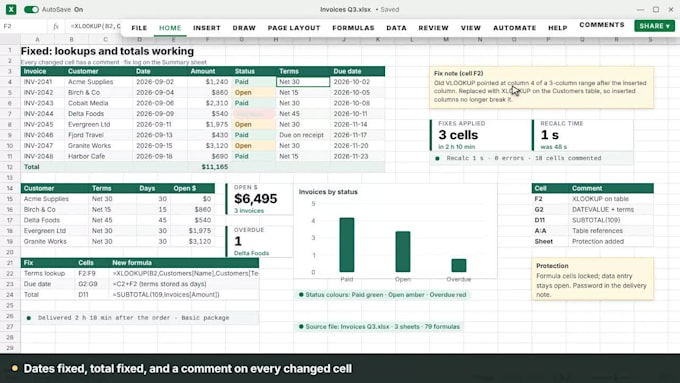Select the total $11,165 cell
Screen dimensions: 680x383
pyautogui.click(x=209, y=167)
